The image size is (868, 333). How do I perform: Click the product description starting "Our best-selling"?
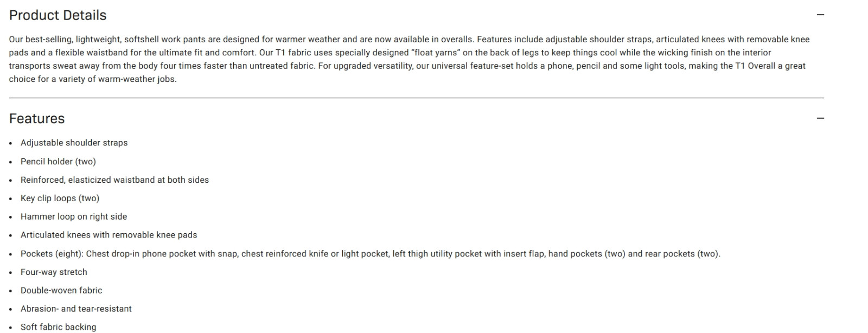[x=410, y=59]
